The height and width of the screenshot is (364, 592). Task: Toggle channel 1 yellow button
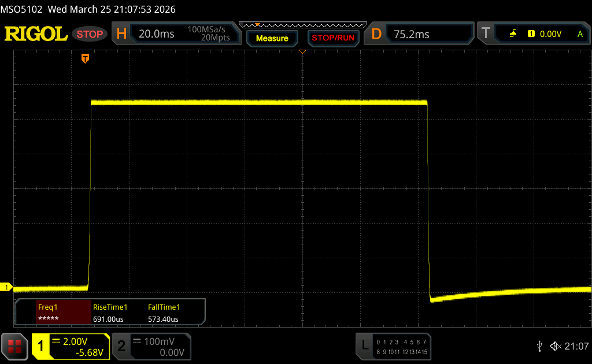pos(42,346)
